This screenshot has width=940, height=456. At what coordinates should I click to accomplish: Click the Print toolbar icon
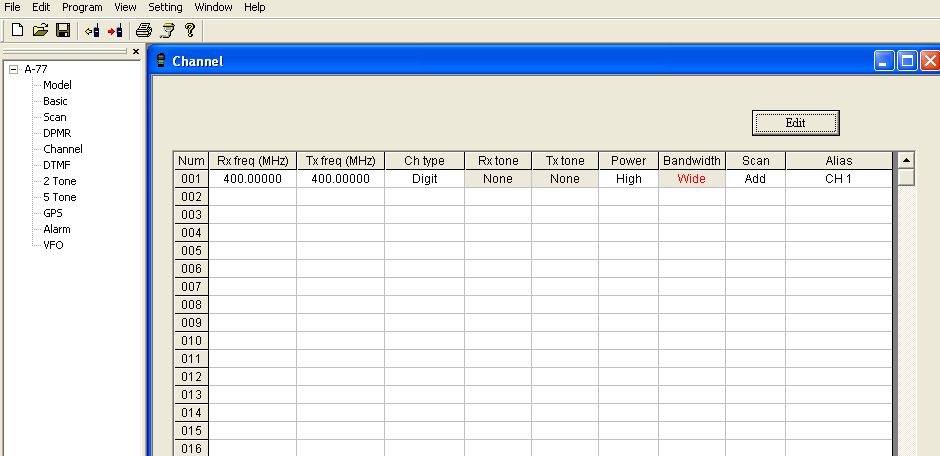pos(144,30)
